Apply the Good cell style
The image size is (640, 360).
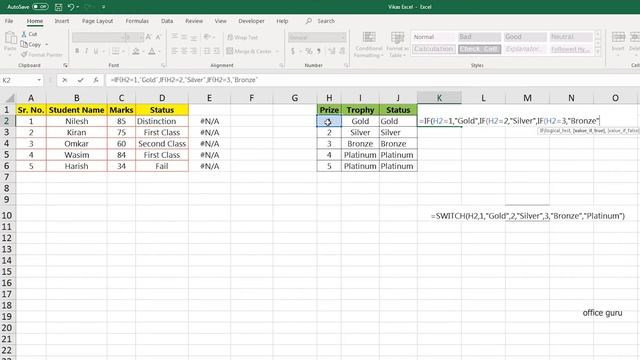(x=525, y=37)
